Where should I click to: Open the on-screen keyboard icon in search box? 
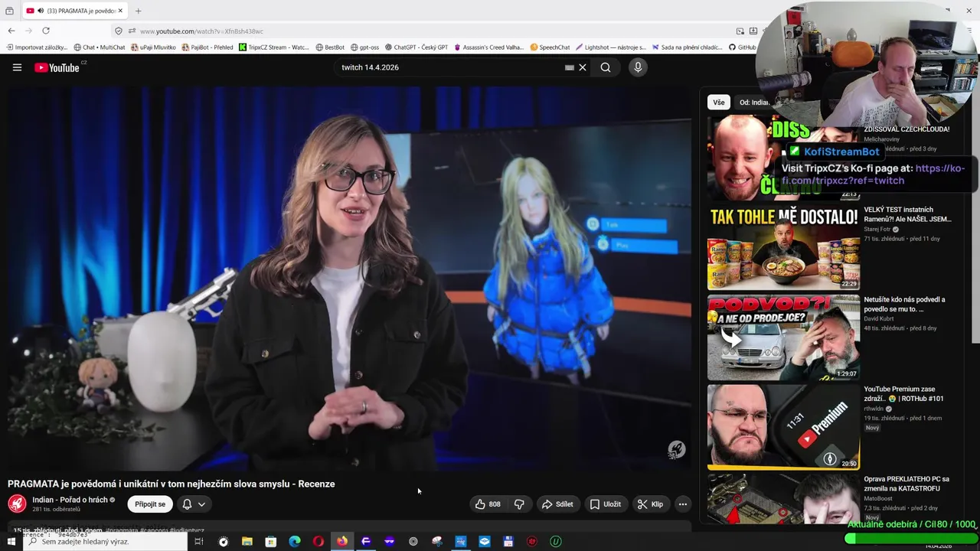coord(569,67)
